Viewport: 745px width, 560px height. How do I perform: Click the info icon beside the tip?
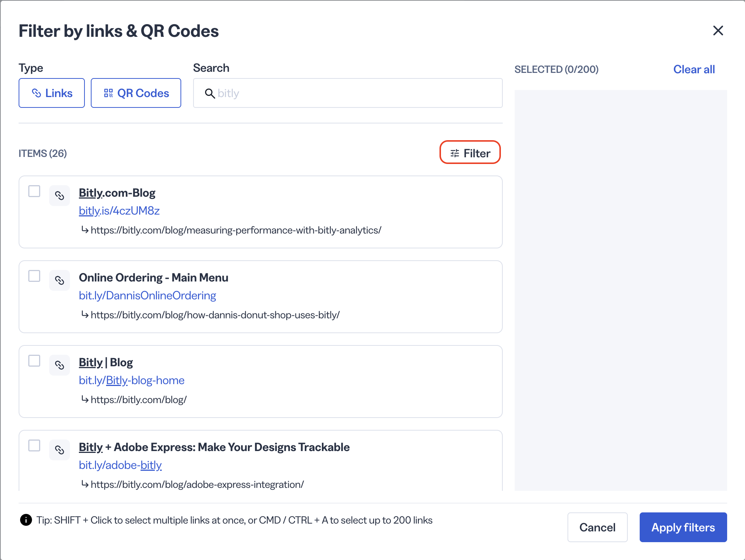pyautogui.click(x=26, y=520)
